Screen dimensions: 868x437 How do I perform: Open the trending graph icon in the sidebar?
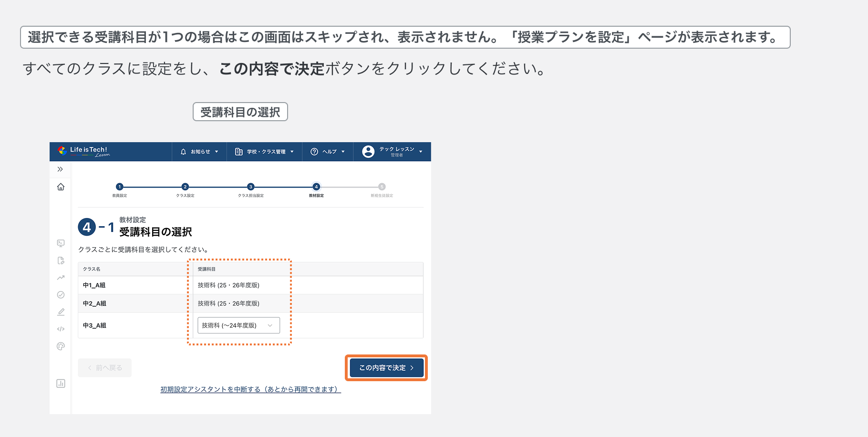(x=61, y=278)
